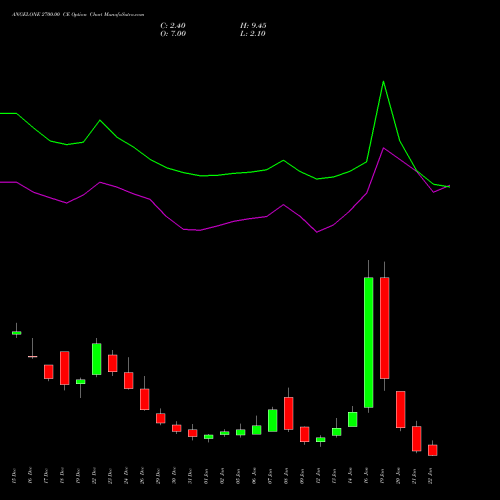Select the red candle above 26 Dec

click(144, 399)
